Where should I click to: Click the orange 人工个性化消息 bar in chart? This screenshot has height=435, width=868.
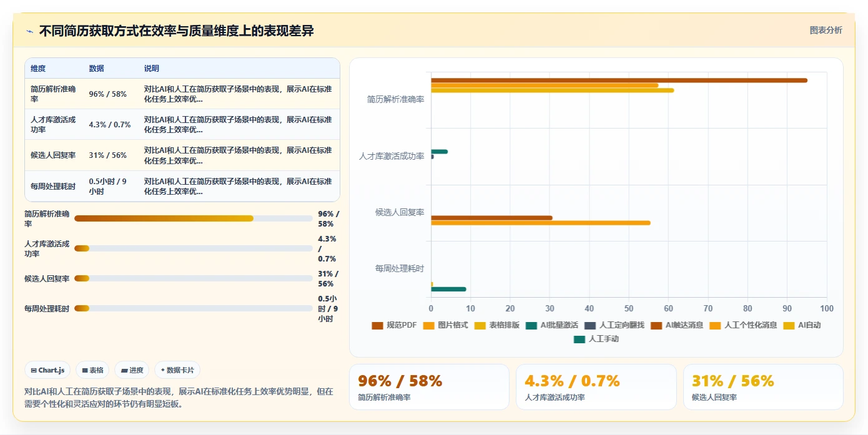(x=541, y=223)
